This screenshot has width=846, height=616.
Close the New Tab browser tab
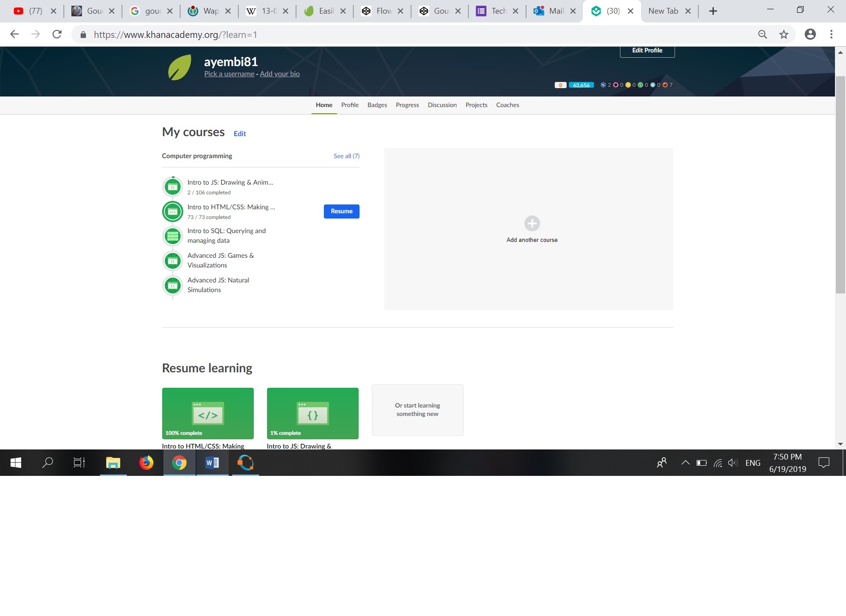coord(688,11)
